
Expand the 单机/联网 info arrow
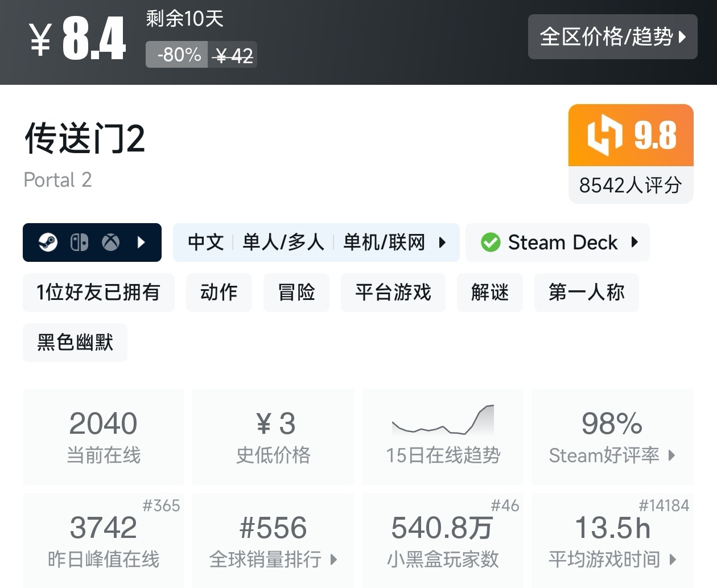click(442, 242)
